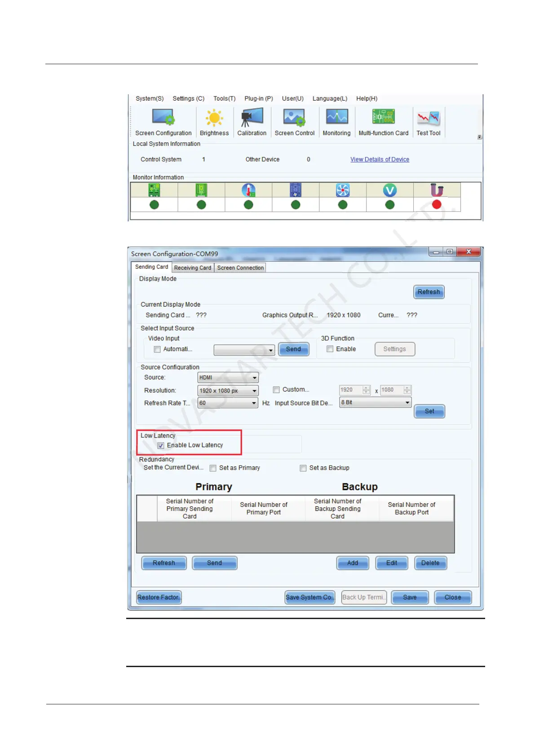The width and height of the screenshot is (535, 756).
Task: Click the receiving card monitor icon
Action: pos(201,190)
